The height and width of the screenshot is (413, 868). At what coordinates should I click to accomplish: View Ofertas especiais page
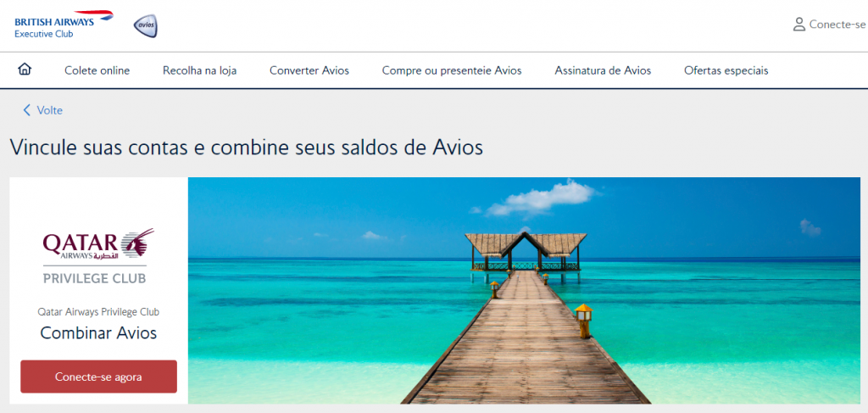(726, 70)
